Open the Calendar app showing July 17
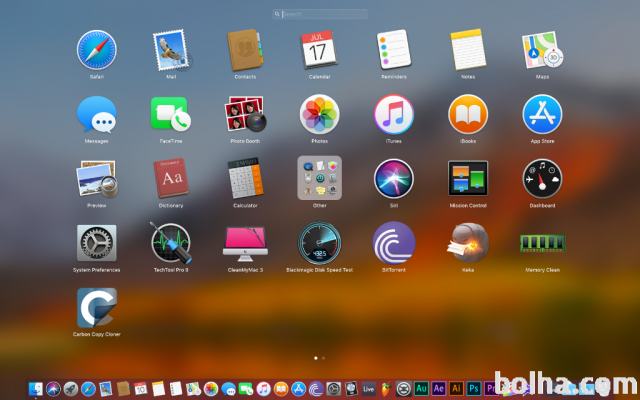640x400 pixels. click(319, 50)
